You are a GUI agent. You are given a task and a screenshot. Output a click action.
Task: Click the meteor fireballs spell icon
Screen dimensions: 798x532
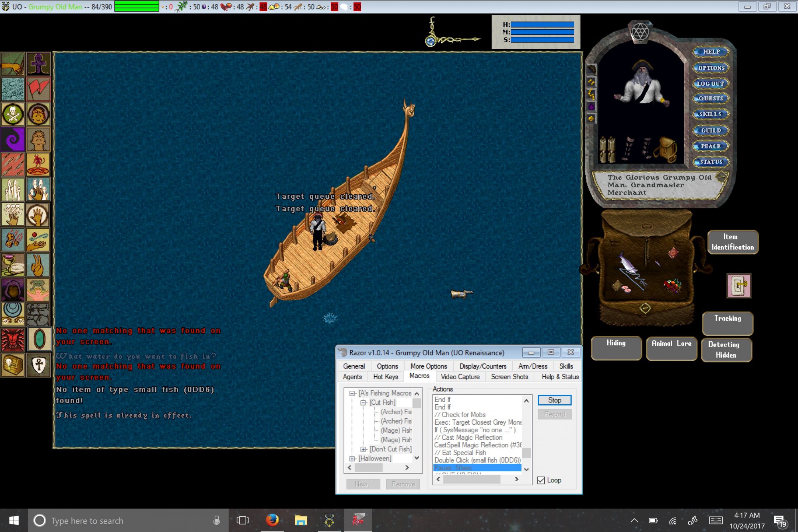(13, 240)
